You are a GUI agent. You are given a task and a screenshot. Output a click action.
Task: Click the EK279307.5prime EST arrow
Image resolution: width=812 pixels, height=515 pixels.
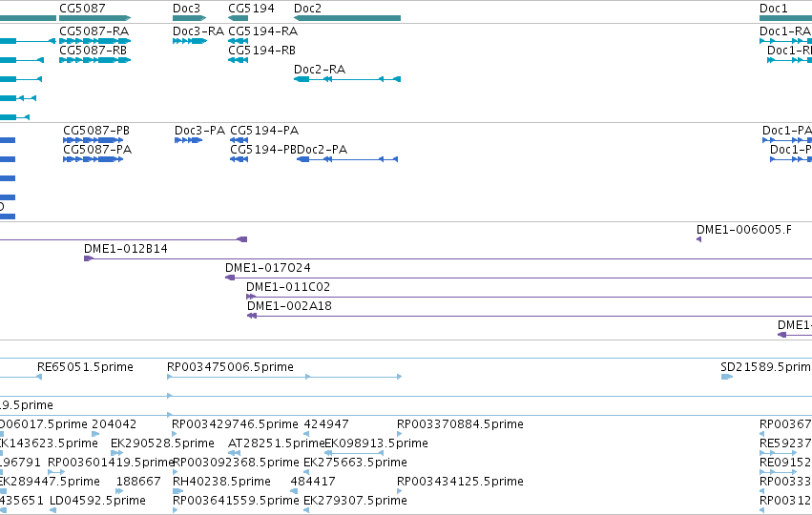point(306,510)
